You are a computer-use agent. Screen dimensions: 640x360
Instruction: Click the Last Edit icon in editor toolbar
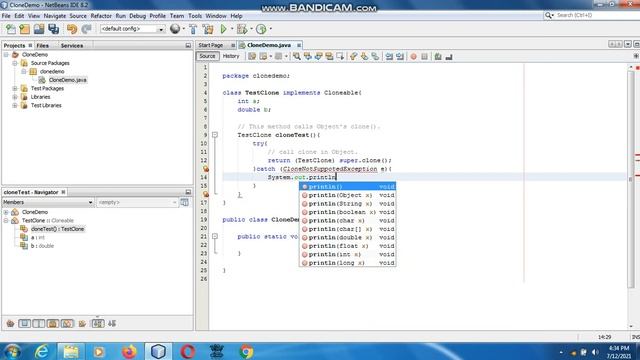[252, 56]
